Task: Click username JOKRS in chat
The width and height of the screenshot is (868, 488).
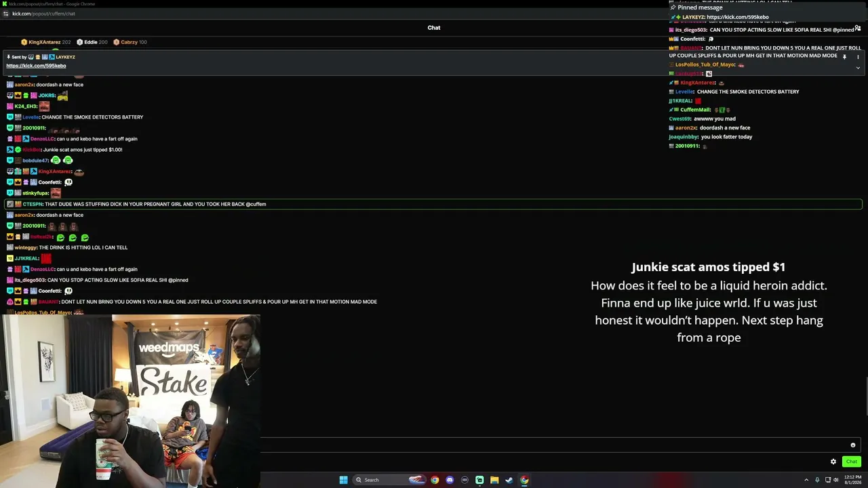Action: pos(46,96)
